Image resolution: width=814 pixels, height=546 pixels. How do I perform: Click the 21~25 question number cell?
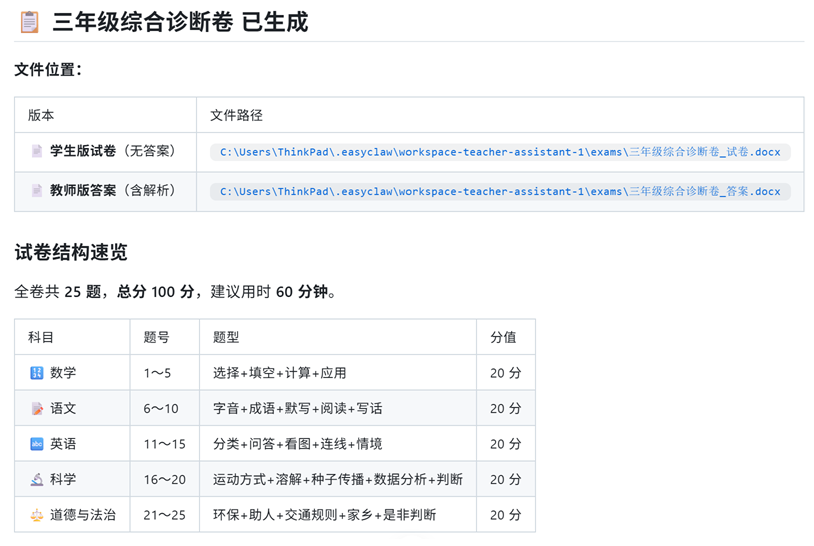pyautogui.click(x=165, y=515)
